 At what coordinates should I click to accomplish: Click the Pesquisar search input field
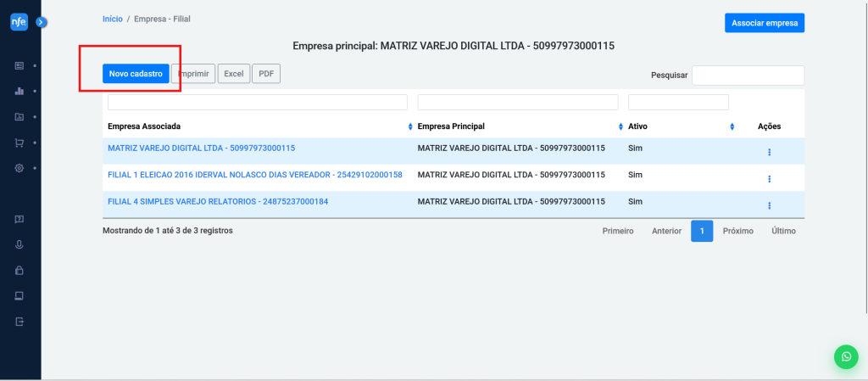click(748, 76)
